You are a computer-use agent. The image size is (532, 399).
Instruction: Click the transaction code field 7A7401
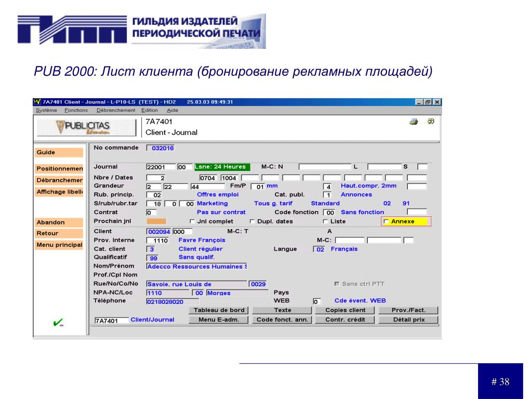[111, 321]
